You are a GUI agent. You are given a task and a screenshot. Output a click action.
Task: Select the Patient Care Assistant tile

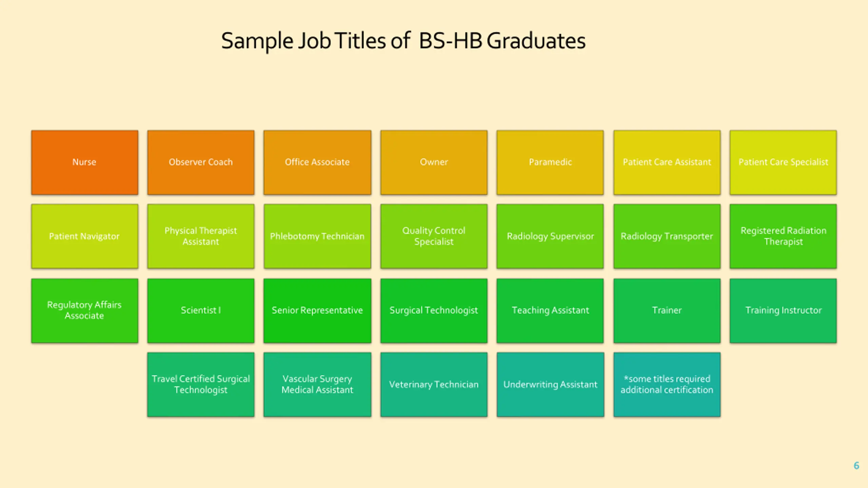click(x=667, y=162)
